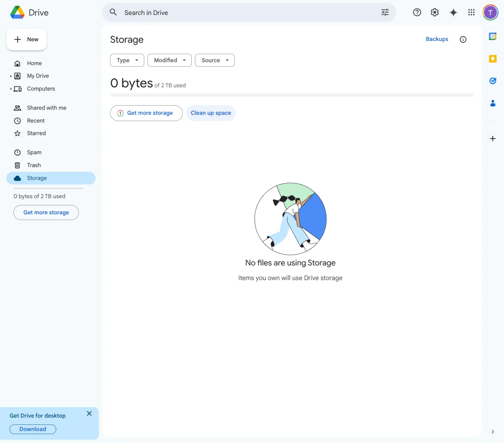
Task: Click Get more storage in main area
Action: pos(146,113)
